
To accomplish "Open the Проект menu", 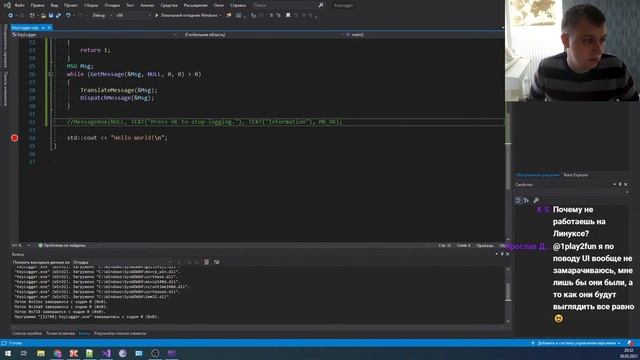I will (71, 5).
